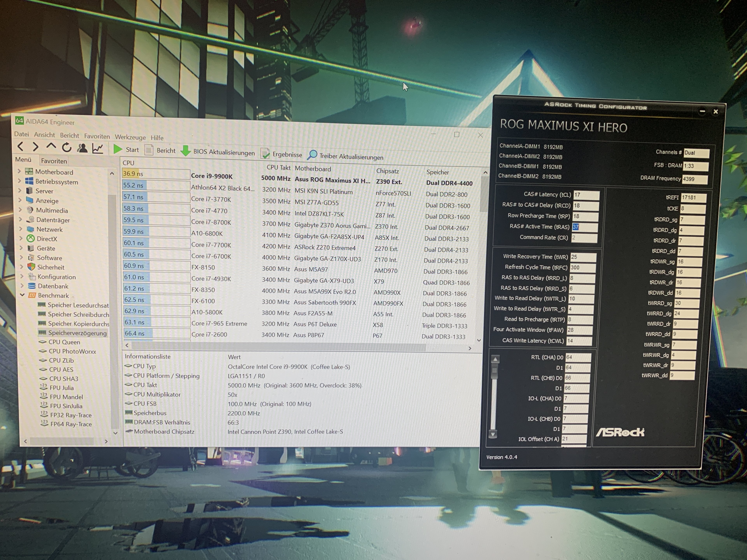This screenshot has width=747, height=560.
Task: Expand the Motherboard tree node
Action: point(19,171)
